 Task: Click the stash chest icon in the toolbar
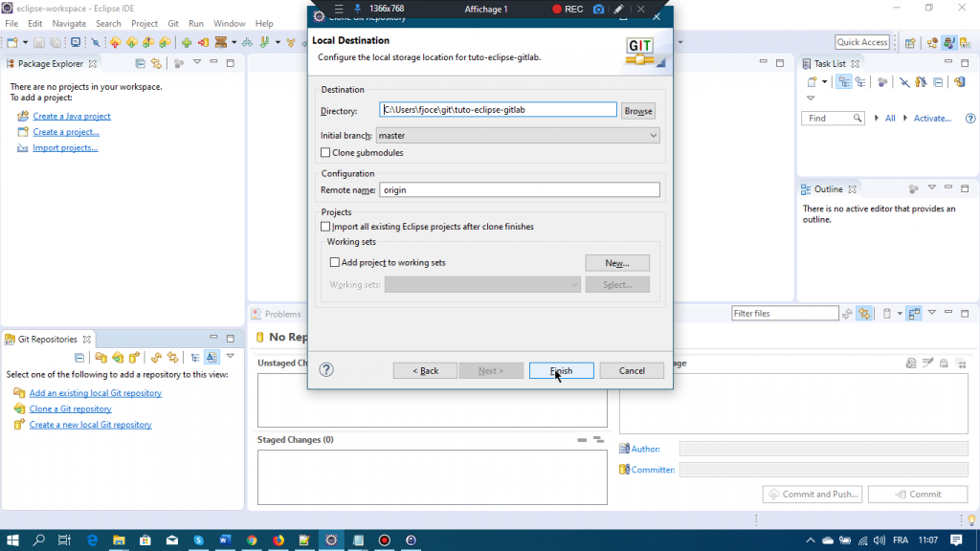pos(221,42)
